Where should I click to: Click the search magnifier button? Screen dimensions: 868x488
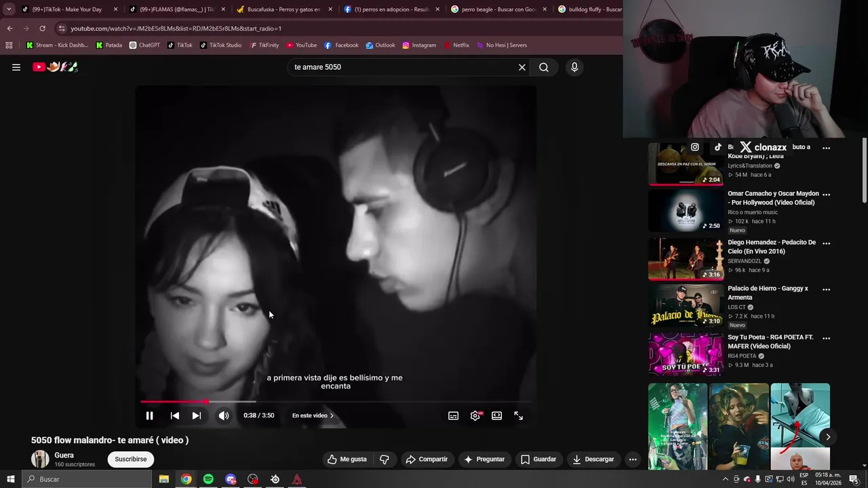(x=544, y=67)
